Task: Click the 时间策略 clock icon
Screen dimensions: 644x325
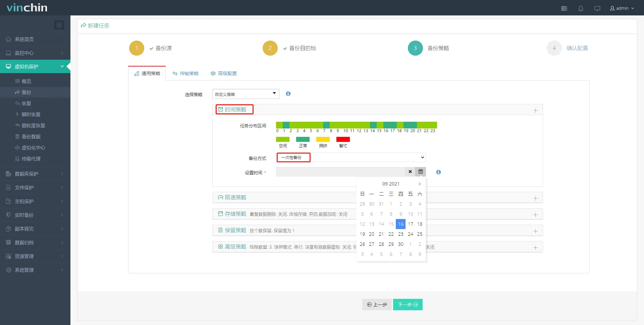Action: point(221,109)
